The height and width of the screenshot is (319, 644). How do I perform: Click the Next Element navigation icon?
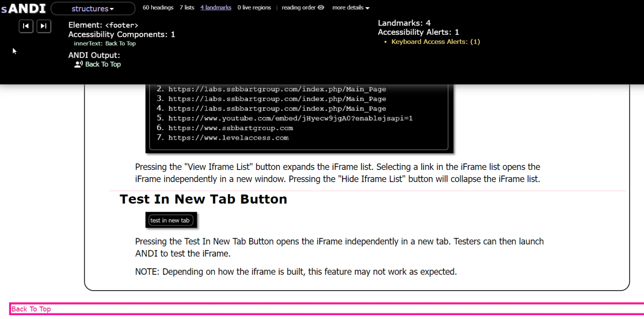click(44, 26)
